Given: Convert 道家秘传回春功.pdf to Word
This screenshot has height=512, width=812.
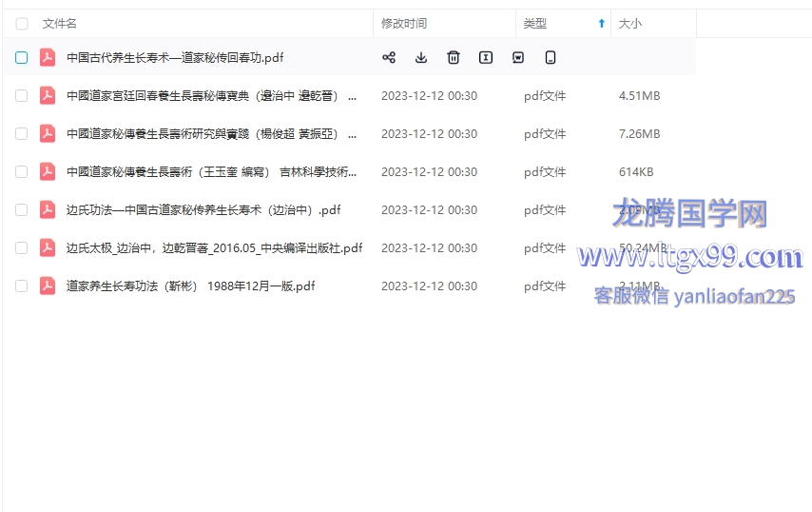Looking at the screenshot, I should point(518,57).
